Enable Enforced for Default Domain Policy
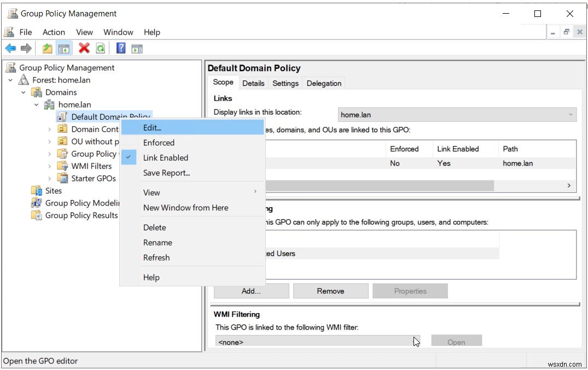 (159, 143)
